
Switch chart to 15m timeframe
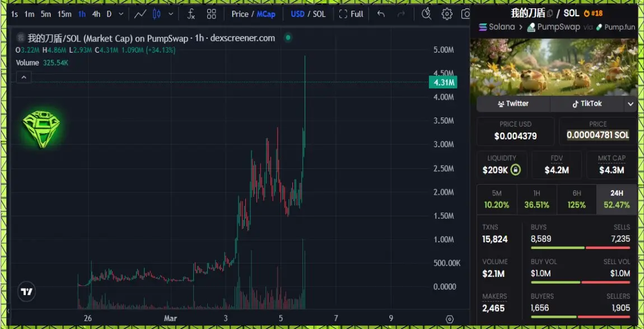click(64, 14)
